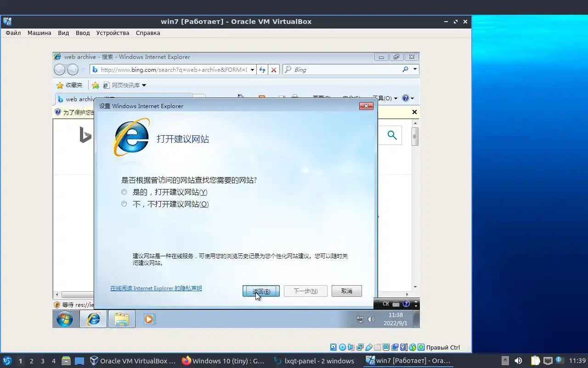
Task: Click the Bing page search magnifier button
Action: click(392, 135)
